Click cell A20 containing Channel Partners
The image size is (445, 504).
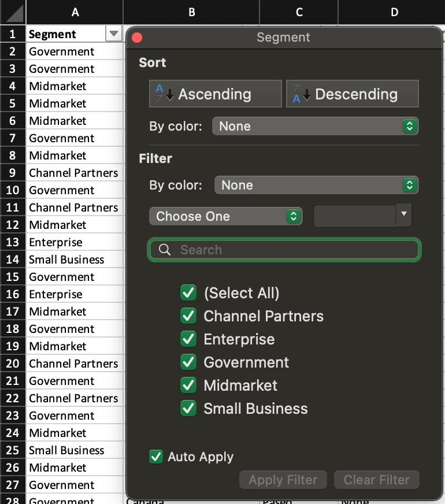[x=75, y=364]
